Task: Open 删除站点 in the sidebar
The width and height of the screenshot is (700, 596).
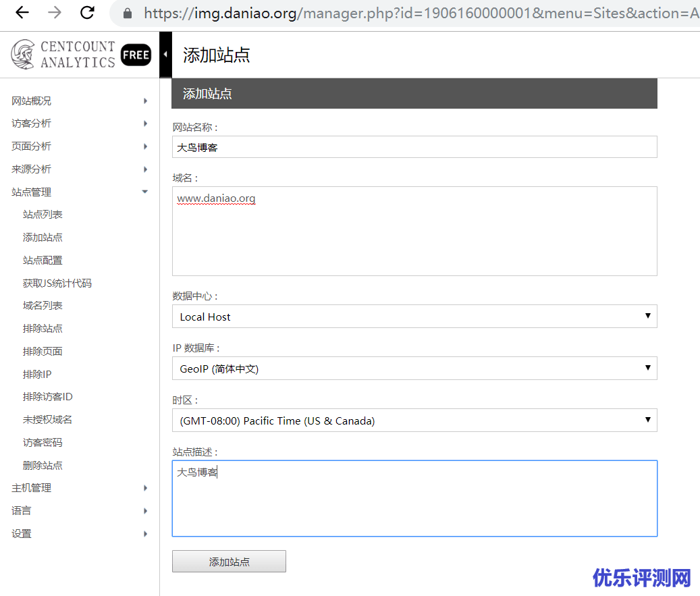Action: coord(43,465)
